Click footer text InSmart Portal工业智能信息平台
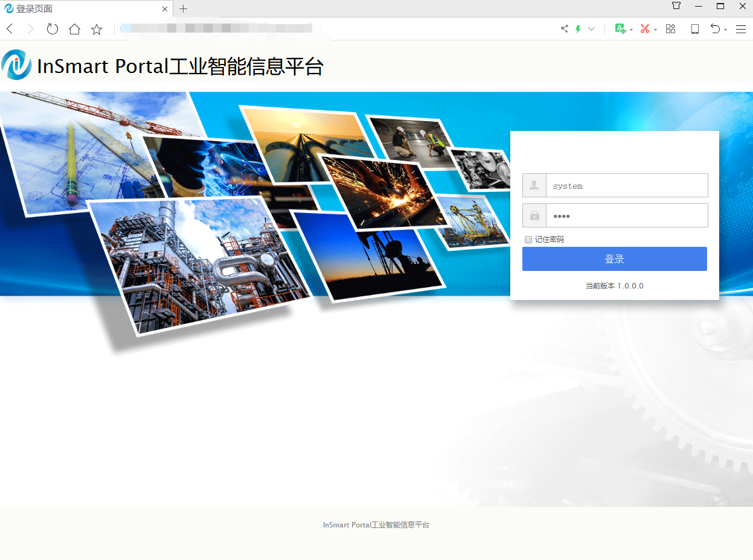This screenshot has height=560, width=753. [x=376, y=525]
